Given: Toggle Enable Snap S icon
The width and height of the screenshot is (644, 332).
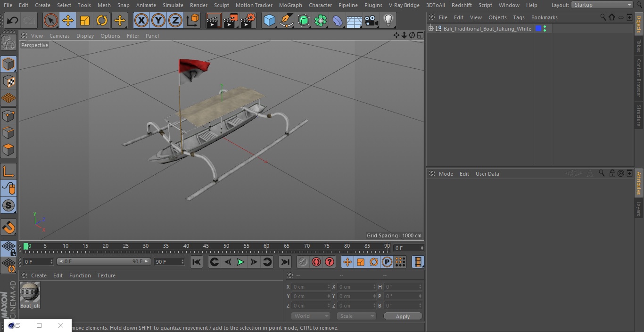Looking at the screenshot, I should (8, 205).
